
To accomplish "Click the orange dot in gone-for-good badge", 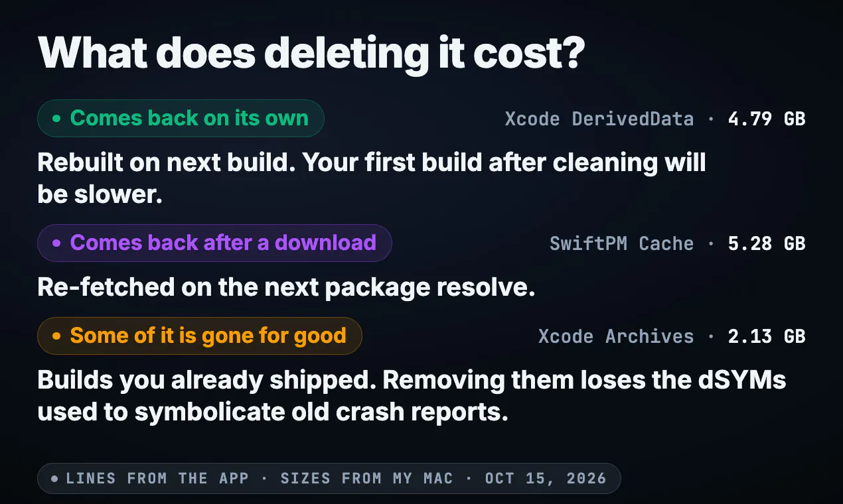I will [56, 336].
